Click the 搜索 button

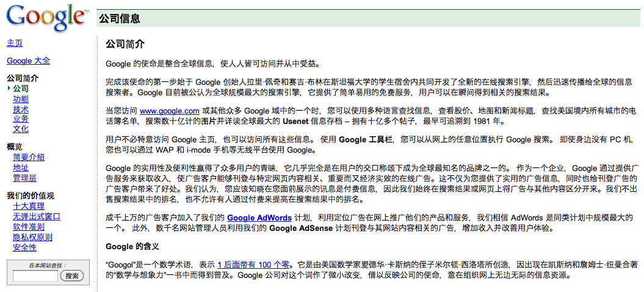[x=72, y=276]
